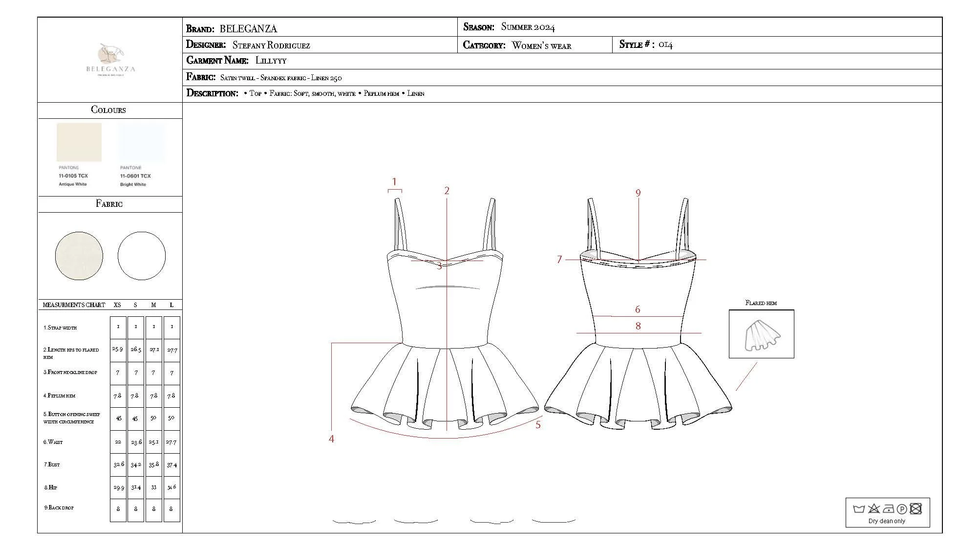
Task: Expand the Fabric section header
Action: (x=108, y=204)
